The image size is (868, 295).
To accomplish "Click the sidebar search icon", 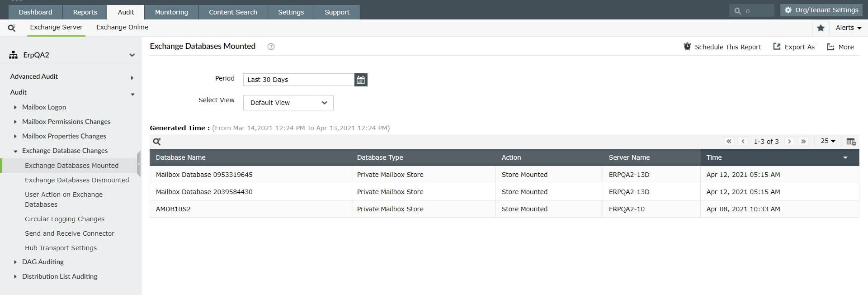I will 12,28.
